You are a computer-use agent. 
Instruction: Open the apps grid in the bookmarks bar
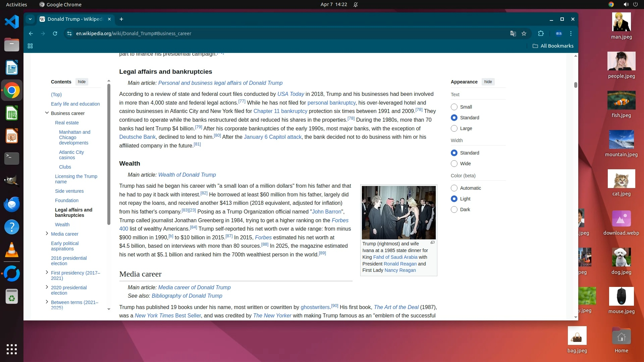point(30,46)
